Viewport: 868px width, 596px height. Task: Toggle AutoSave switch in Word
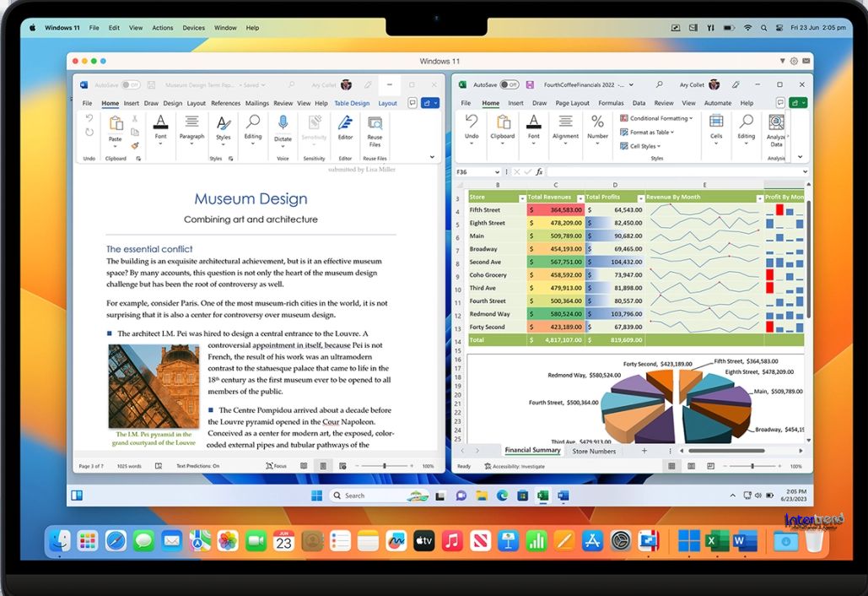(130, 84)
